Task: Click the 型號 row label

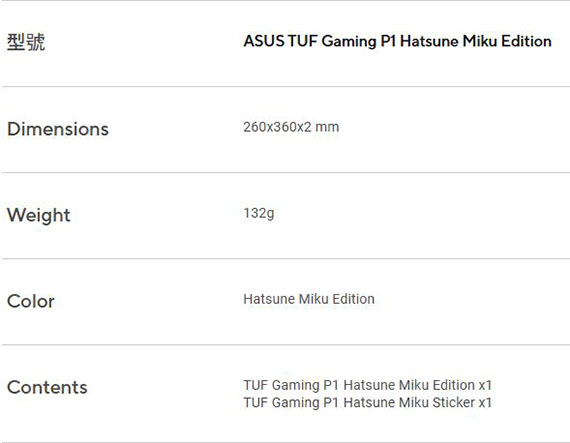Action: [x=26, y=42]
